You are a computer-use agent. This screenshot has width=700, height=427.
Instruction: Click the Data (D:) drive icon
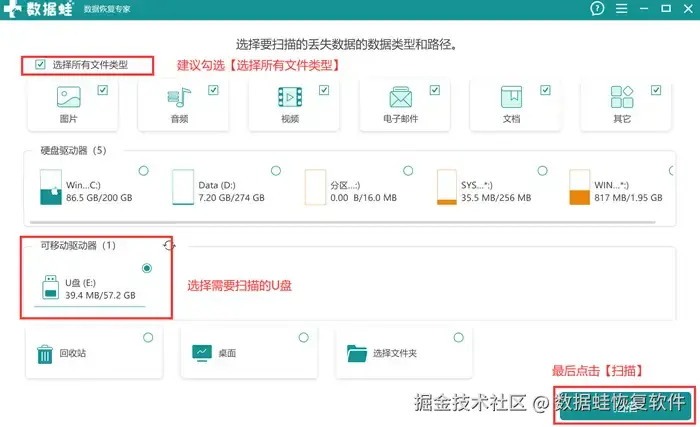point(183,187)
